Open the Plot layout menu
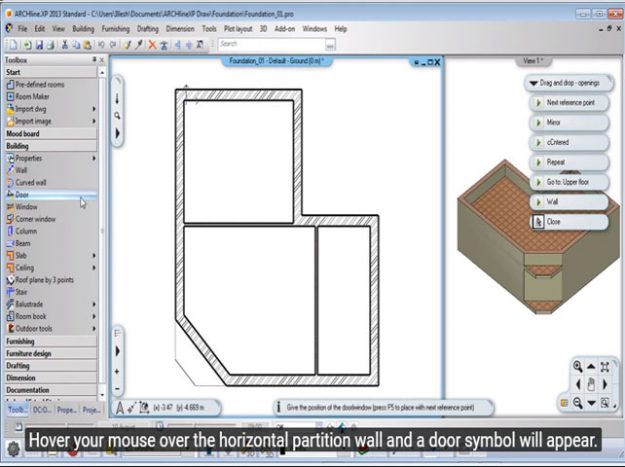 [237, 29]
